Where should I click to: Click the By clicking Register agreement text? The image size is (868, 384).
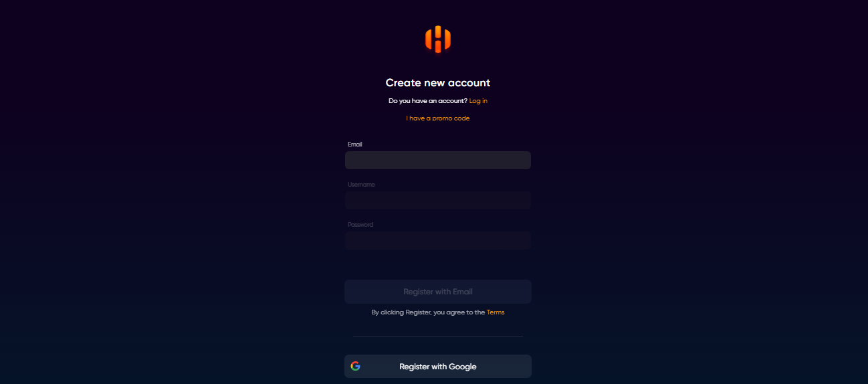coord(429,312)
